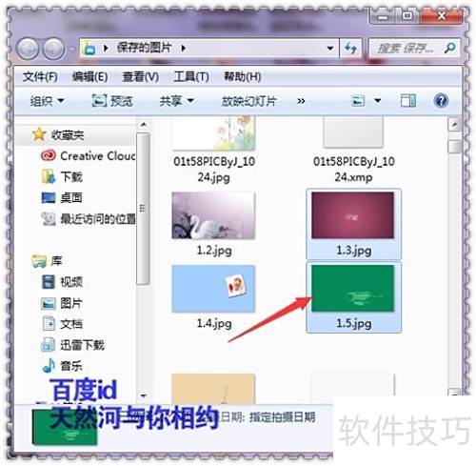
Task: Click the 库 libraries icon
Action: tap(39, 261)
